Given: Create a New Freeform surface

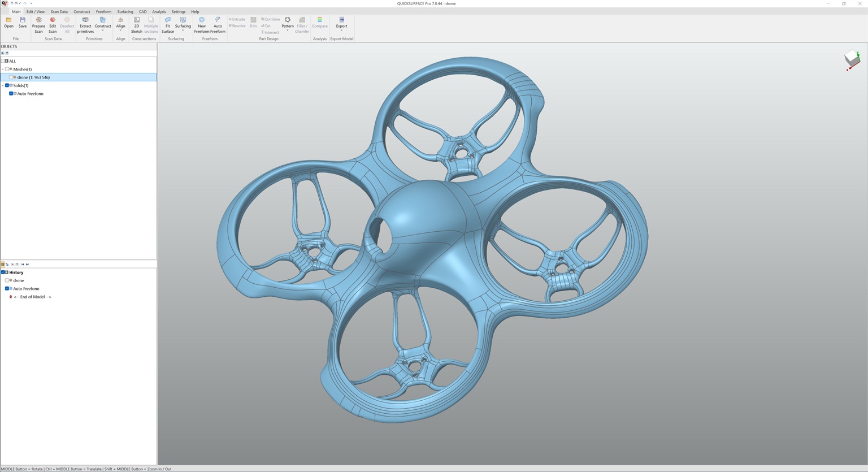Looking at the screenshot, I should point(202,20).
